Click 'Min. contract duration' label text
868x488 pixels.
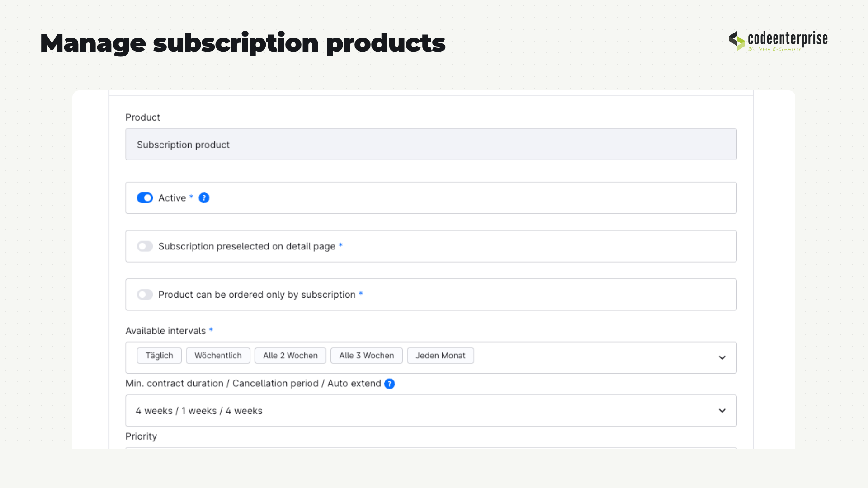(x=175, y=383)
